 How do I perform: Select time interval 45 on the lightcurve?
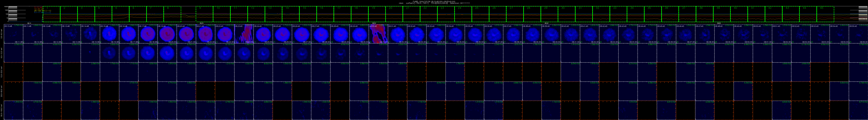tap(825, 14)
